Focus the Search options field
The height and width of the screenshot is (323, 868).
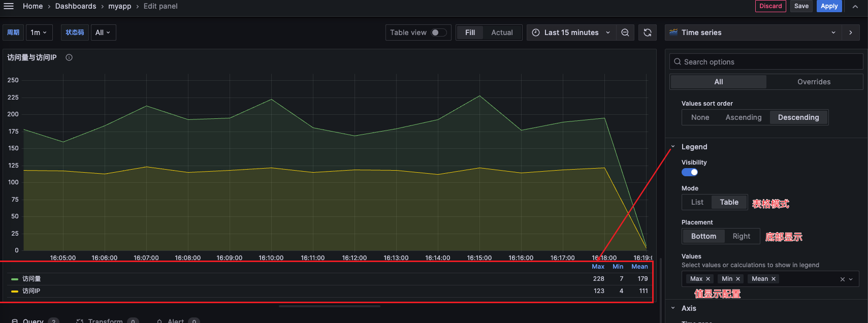tap(767, 62)
